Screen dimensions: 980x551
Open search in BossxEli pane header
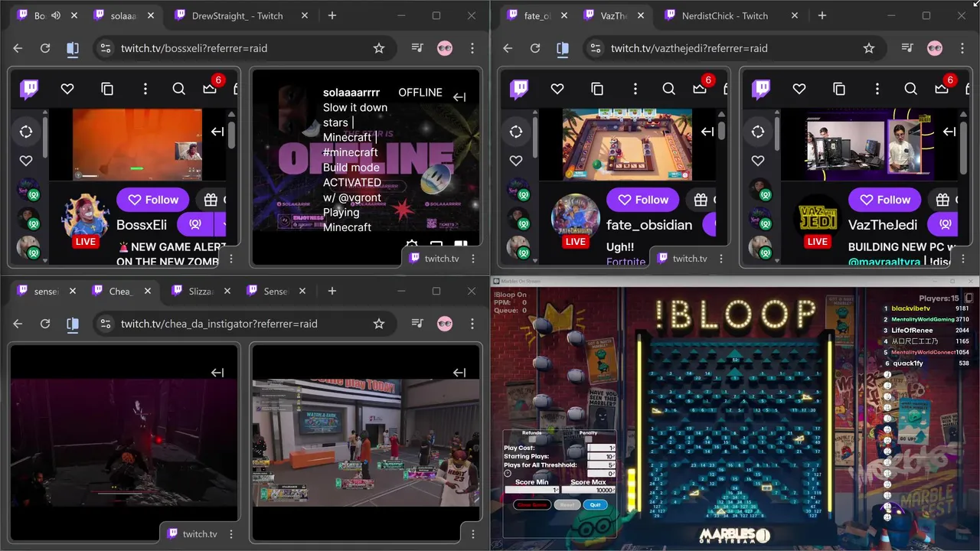[x=178, y=90]
